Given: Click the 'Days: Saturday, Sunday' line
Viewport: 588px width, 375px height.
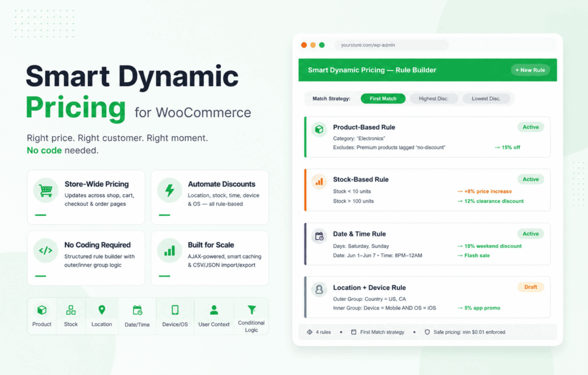Looking at the screenshot, I should pos(361,246).
